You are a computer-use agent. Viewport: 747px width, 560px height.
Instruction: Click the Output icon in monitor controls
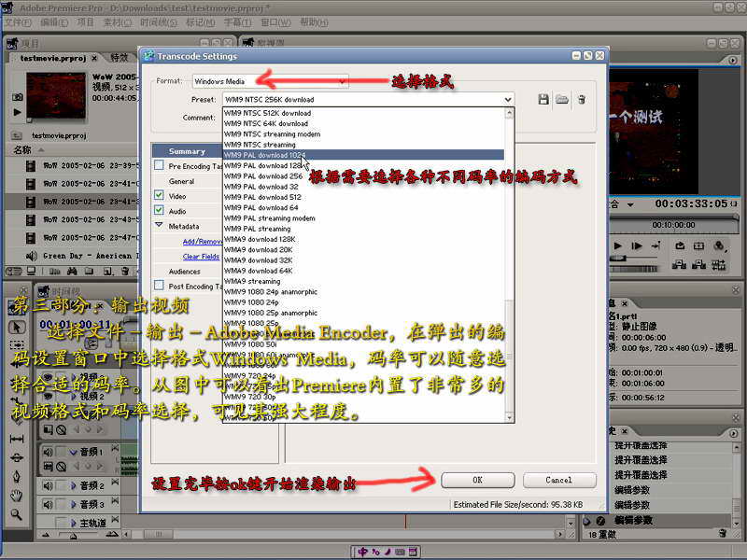719,245
